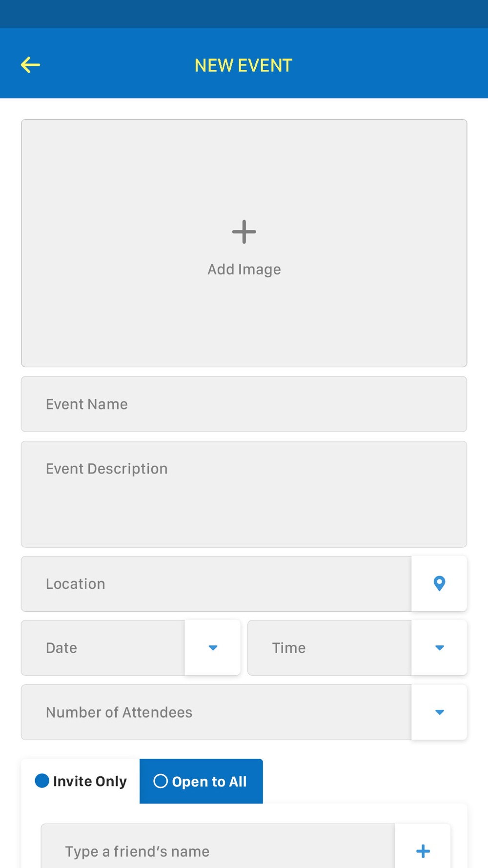Tap the location pin icon
The image size is (488, 868).
439,583
